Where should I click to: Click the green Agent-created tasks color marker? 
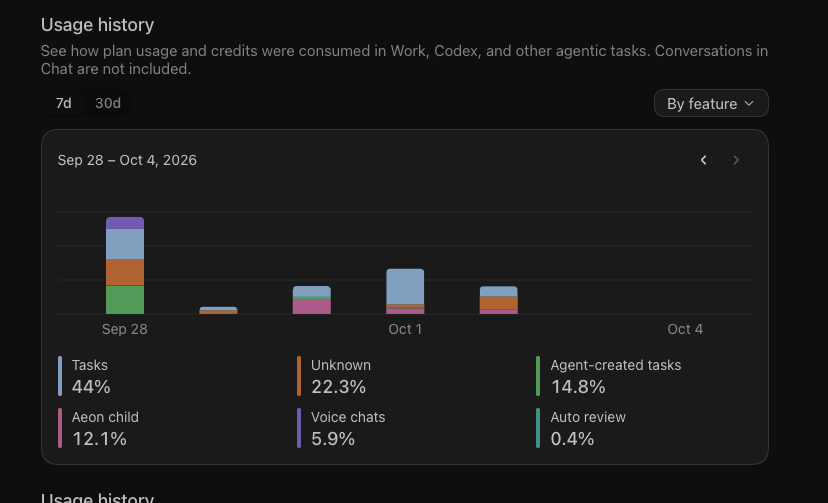pyautogui.click(x=538, y=376)
